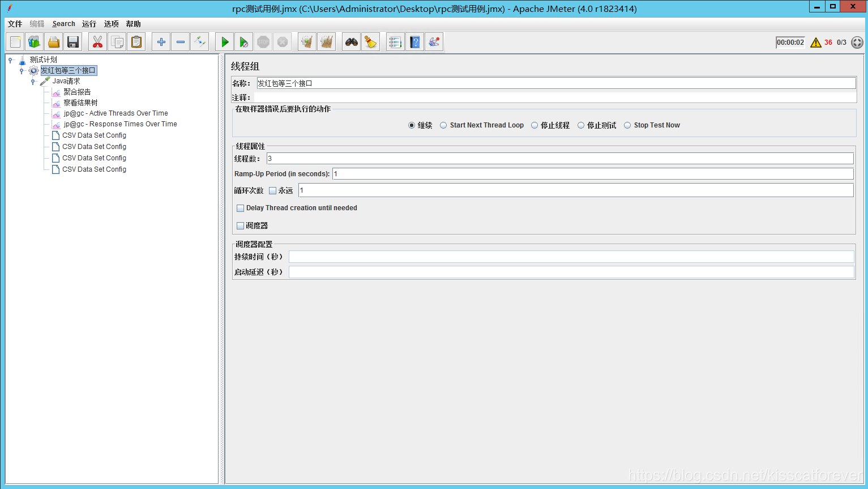This screenshot has width=868, height=489.
Task: Save the test plan with disk icon
Action: pos(73,42)
